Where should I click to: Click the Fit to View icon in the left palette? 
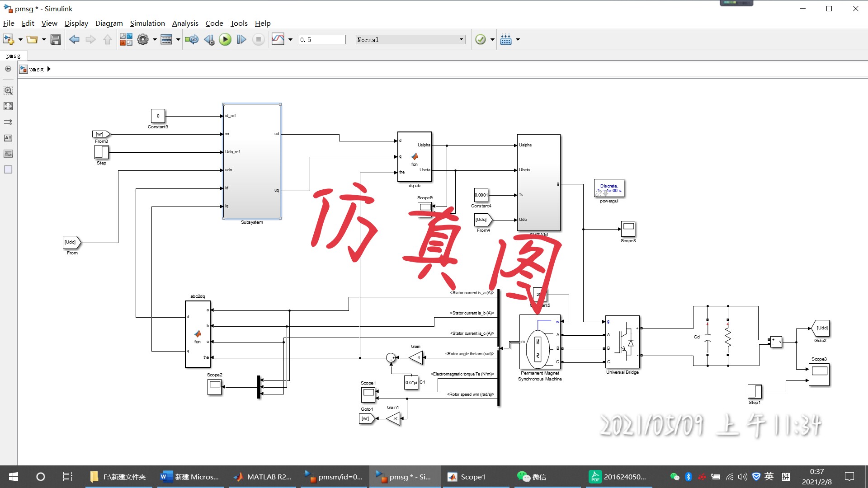point(8,106)
